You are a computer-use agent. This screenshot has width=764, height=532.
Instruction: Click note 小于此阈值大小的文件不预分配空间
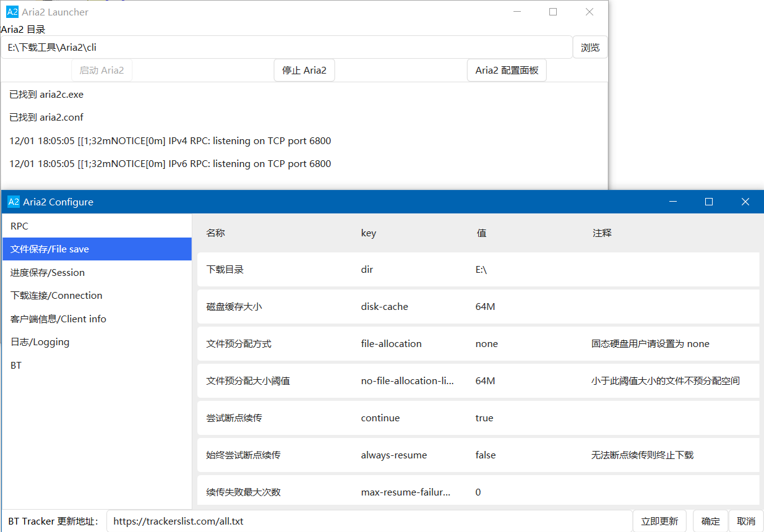(x=666, y=381)
